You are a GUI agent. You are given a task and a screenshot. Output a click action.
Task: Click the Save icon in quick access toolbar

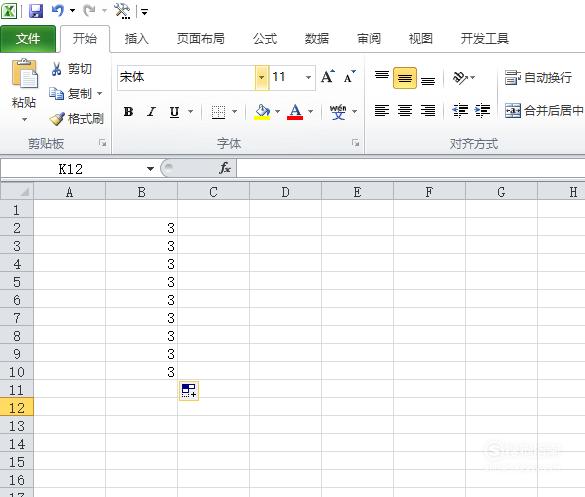(36, 11)
